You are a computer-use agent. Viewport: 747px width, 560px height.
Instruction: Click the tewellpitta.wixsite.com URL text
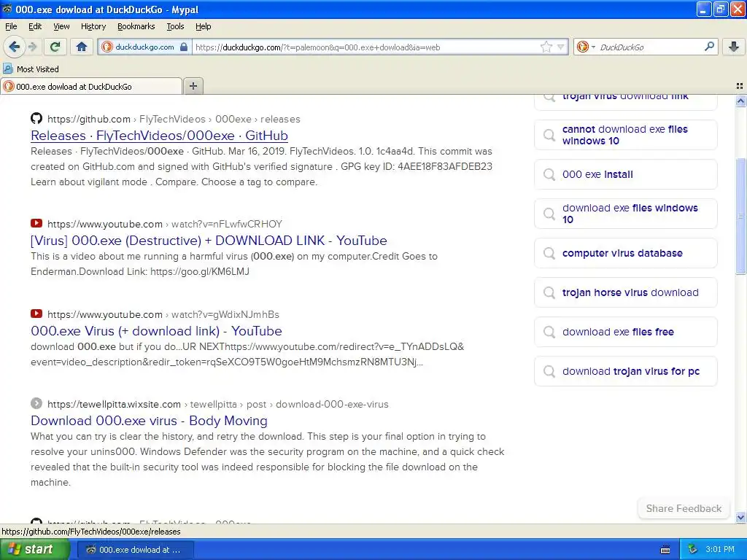point(114,404)
